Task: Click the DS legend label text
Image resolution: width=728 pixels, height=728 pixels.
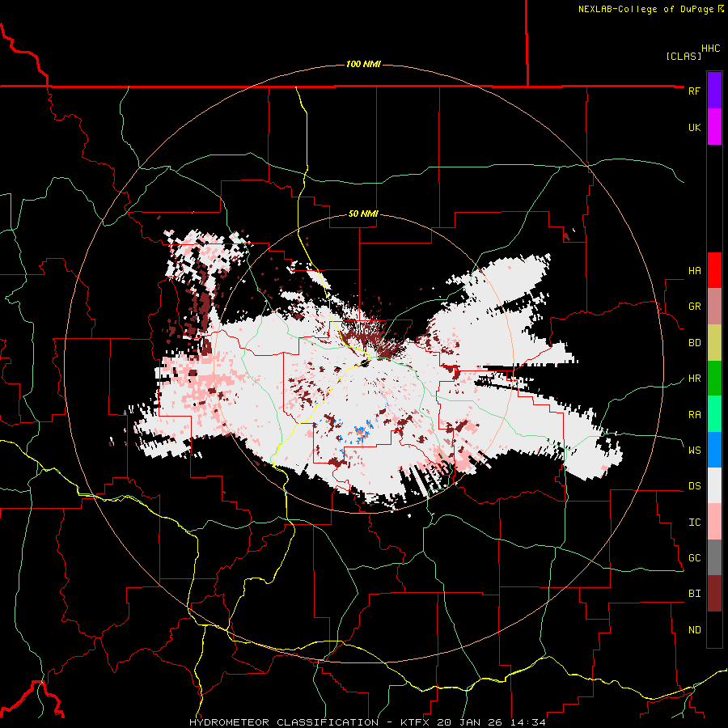Action: click(x=694, y=486)
